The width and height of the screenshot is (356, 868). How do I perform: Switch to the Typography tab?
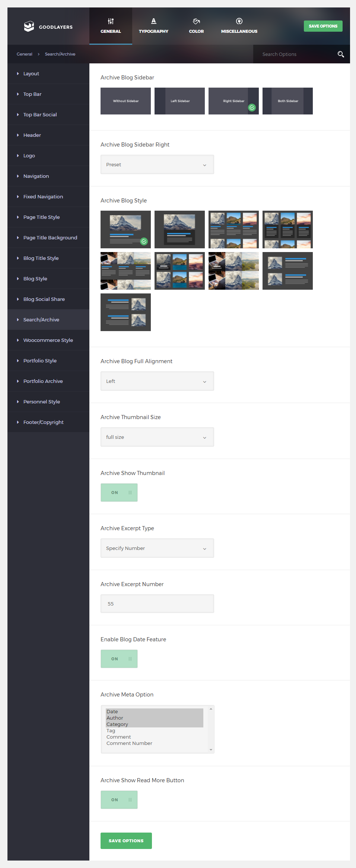coord(153,26)
